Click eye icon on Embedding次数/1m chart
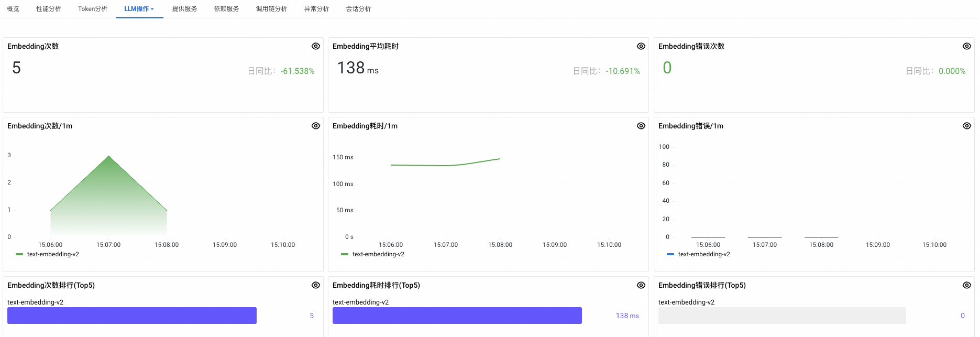Viewport: 980px width, 337px height. click(x=316, y=126)
